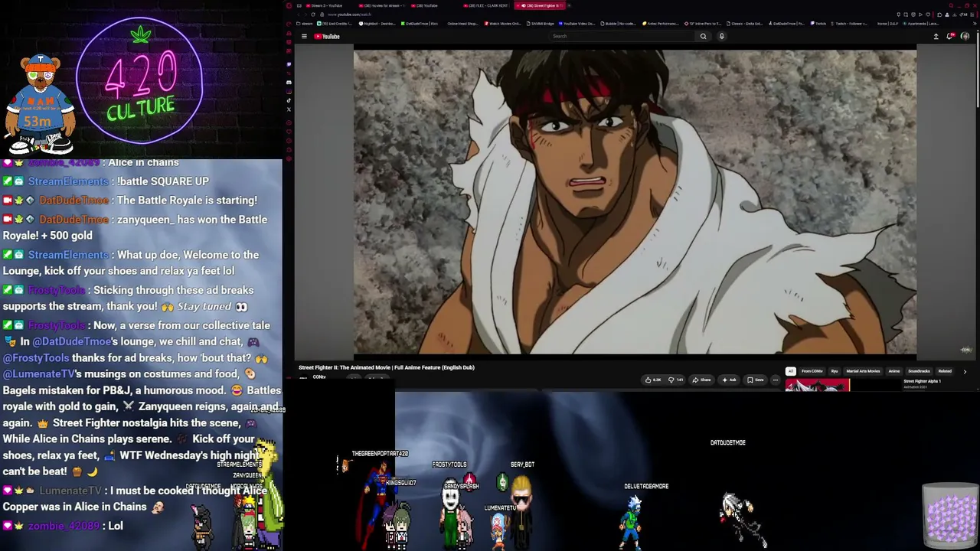Screen dimensions: 980x551
Task: Go back with the browser back arrow
Action: pos(299,15)
